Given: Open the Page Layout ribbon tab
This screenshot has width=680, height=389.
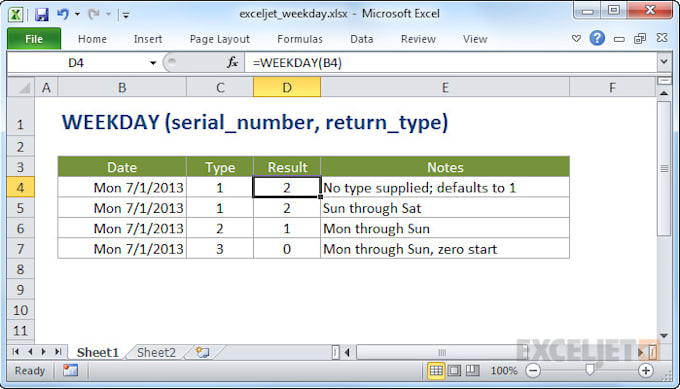Looking at the screenshot, I should (219, 39).
